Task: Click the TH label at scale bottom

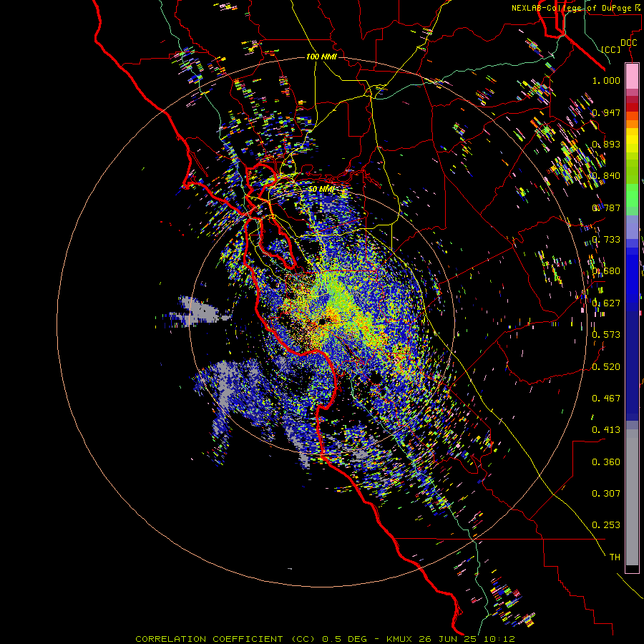Action: [x=615, y=557]
